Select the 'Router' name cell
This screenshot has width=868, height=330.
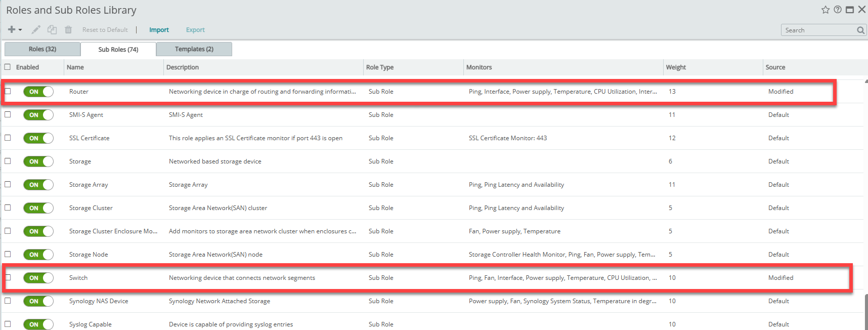tap(79, 92)
